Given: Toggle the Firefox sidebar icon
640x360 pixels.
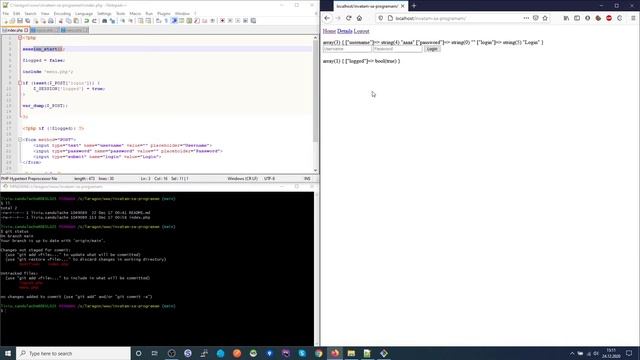Looking at the screenshot, I should pos(577,18).
